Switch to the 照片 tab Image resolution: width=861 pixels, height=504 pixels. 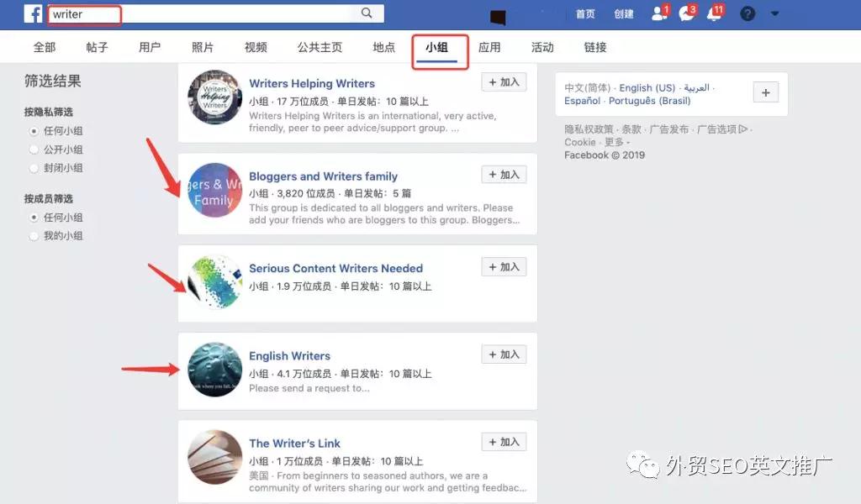[203, 47]
